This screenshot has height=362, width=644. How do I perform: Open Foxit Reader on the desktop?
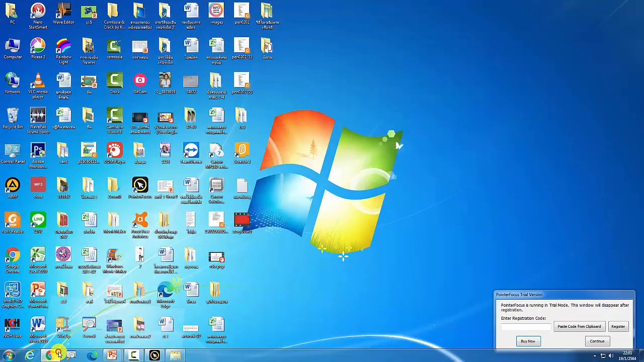click(x=13, y=223)
